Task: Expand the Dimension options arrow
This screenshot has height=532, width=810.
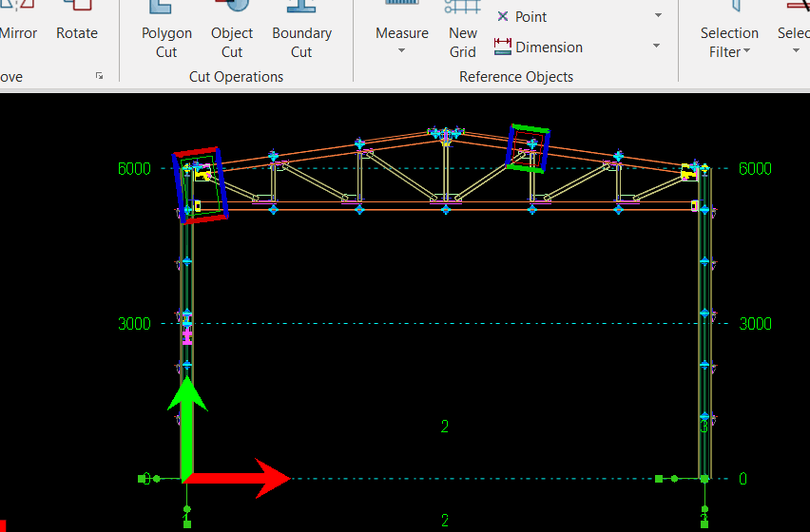Action: (x=657, y=47)
